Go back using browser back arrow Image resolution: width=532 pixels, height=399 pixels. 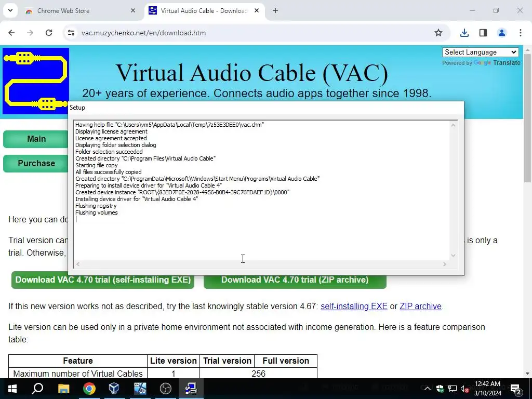tap(11, 33)
